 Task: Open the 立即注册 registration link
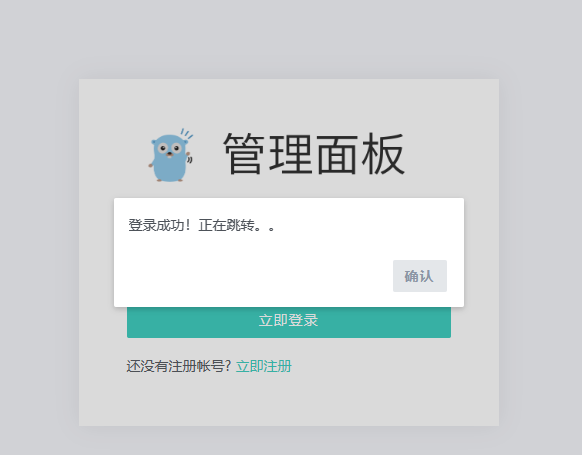[x=264, y=366]
